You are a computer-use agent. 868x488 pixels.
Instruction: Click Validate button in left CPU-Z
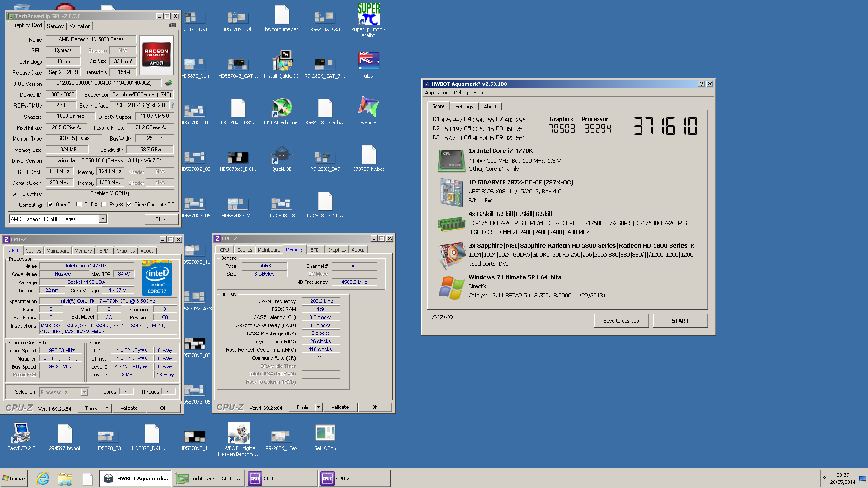[129, 408]
